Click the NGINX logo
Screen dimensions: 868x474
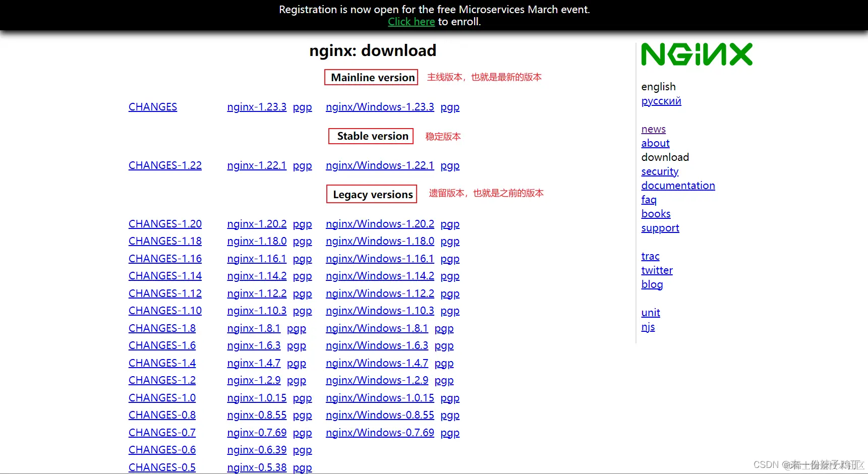pos(697,54)
